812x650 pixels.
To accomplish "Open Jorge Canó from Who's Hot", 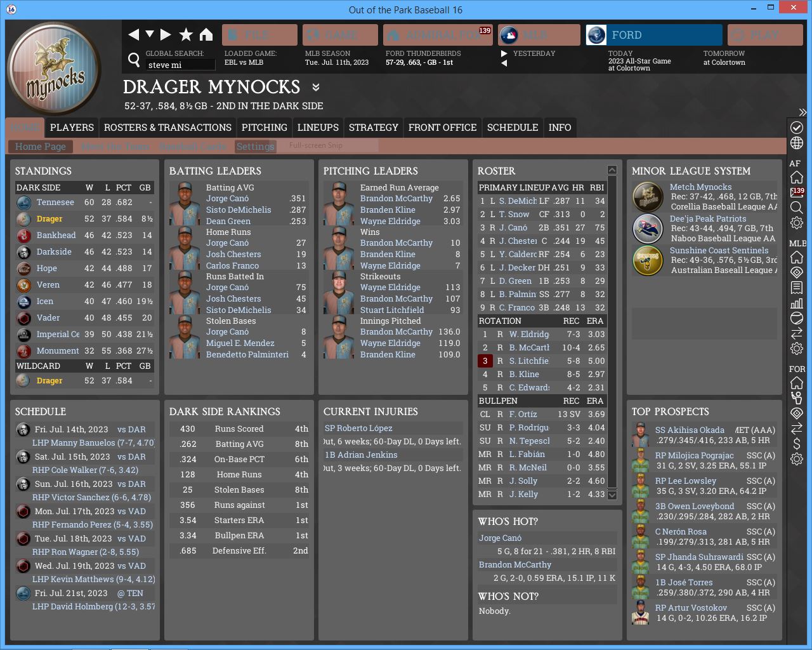I will click(500, 538).
